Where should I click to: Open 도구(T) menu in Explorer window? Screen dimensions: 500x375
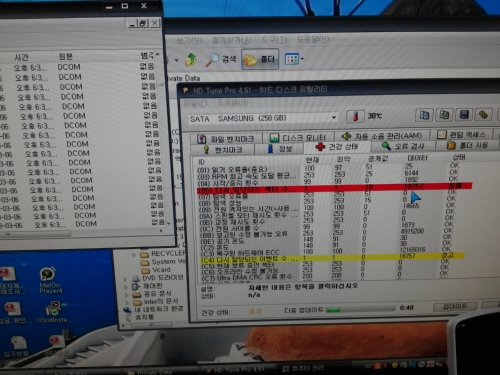(274, 40)
